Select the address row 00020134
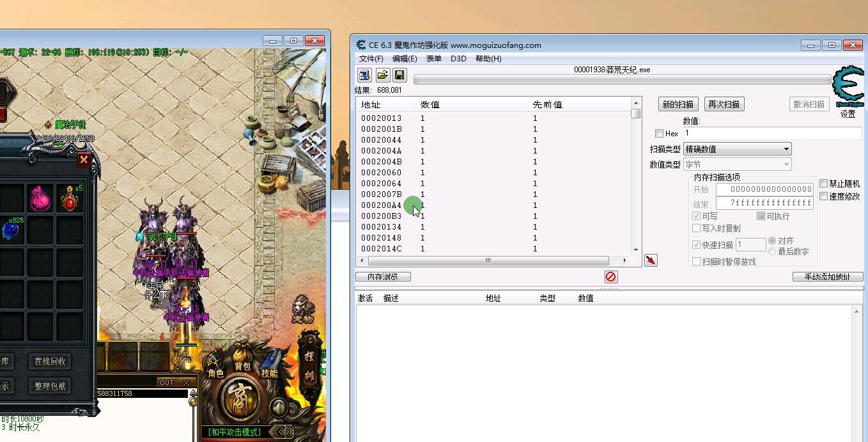The height and width of the screenshot is (442, 868). (x=493, y=227)
